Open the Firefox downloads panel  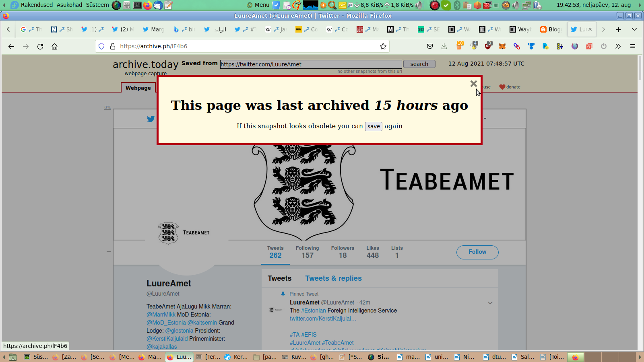444,46
